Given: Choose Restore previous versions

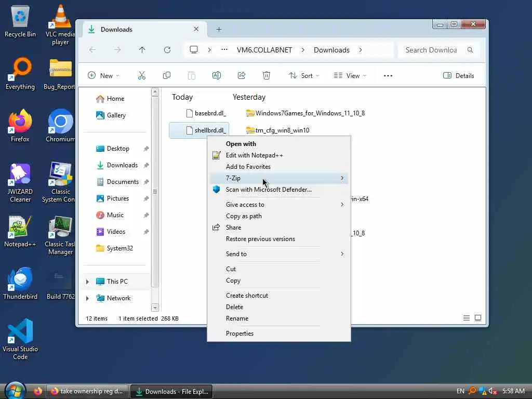Looking at the screenshot, I should point(279,239).
